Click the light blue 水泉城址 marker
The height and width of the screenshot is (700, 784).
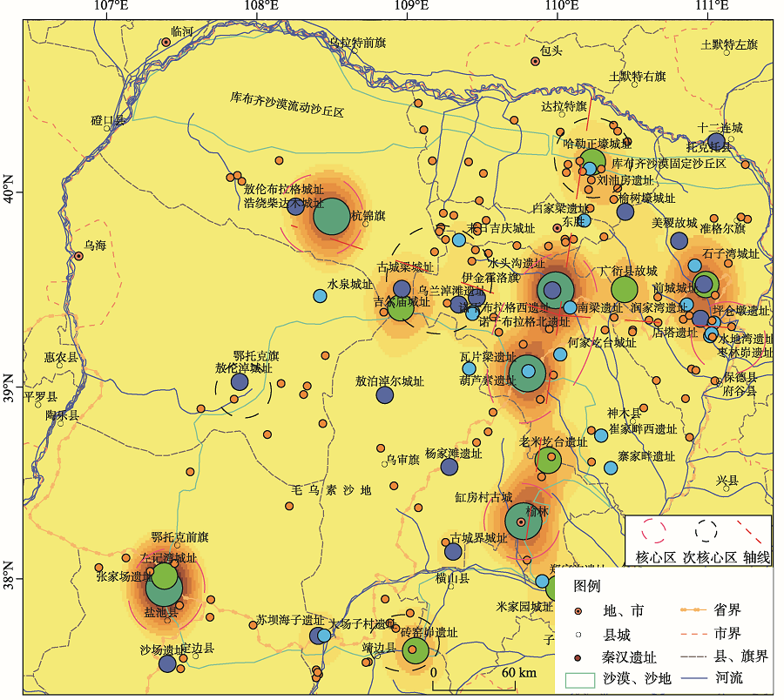pyautogui.click(x=320, y=296)
